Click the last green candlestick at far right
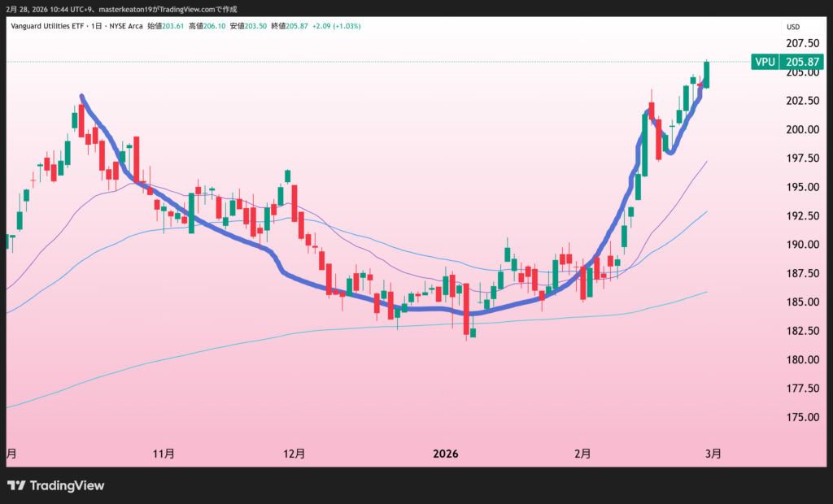This screenshot has width=833, height=504. [x=707, y=74]
